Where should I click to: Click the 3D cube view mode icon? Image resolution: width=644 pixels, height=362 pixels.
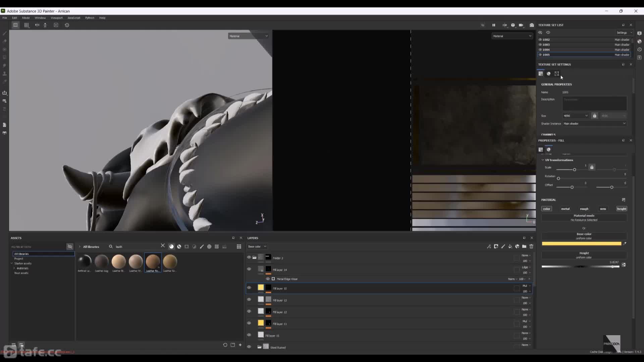pyautogui.click(x=513, y=25)
